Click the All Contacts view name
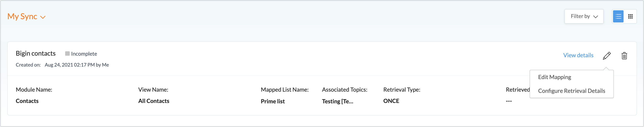 (154, 101)
